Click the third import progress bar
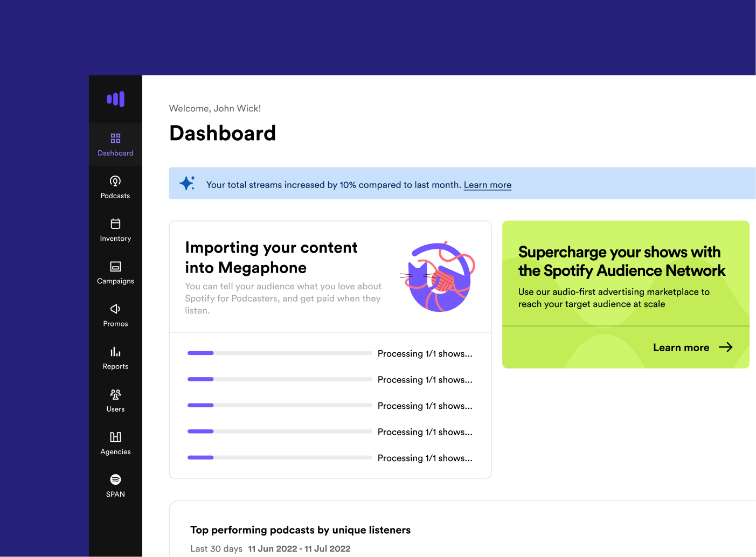The height and width of the screenshot is (557, 756). (x=280, y=406)
